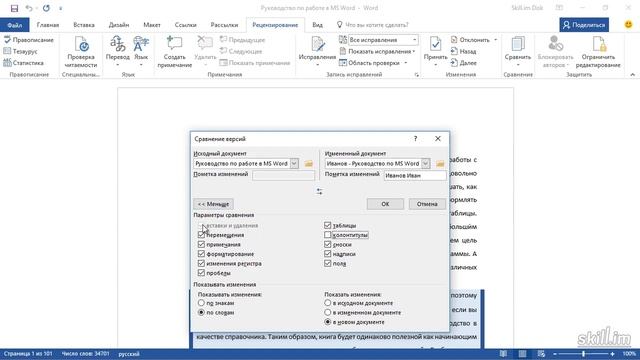The height and width of the screenshot is (360, 640).
Task: Toggle the примечания checkbox
Action: point(201,244)
